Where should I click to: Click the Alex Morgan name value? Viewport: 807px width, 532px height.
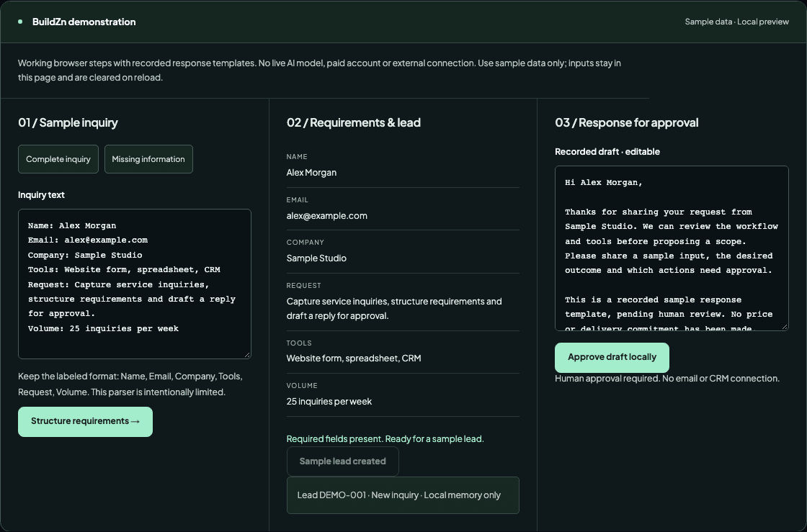[311, 173]
